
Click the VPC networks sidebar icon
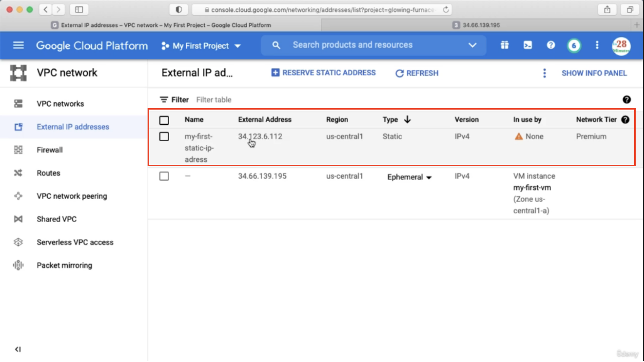coord(18,104)
